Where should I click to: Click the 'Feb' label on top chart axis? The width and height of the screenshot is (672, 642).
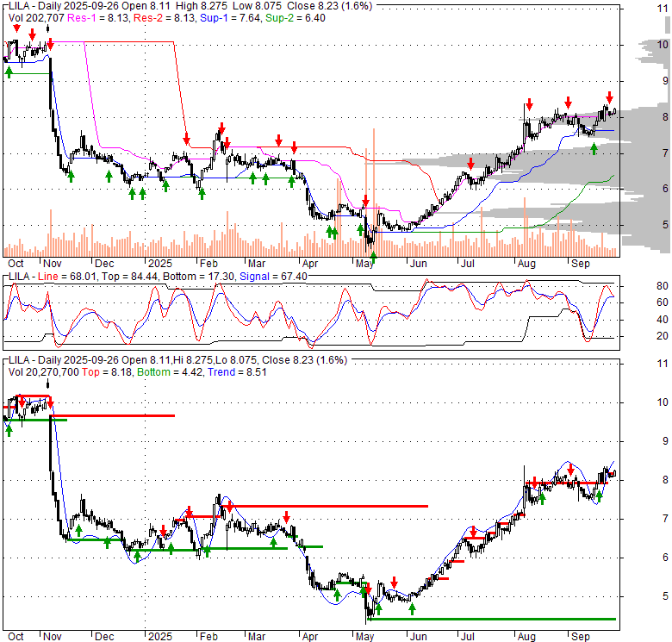(x=208, y=264)
